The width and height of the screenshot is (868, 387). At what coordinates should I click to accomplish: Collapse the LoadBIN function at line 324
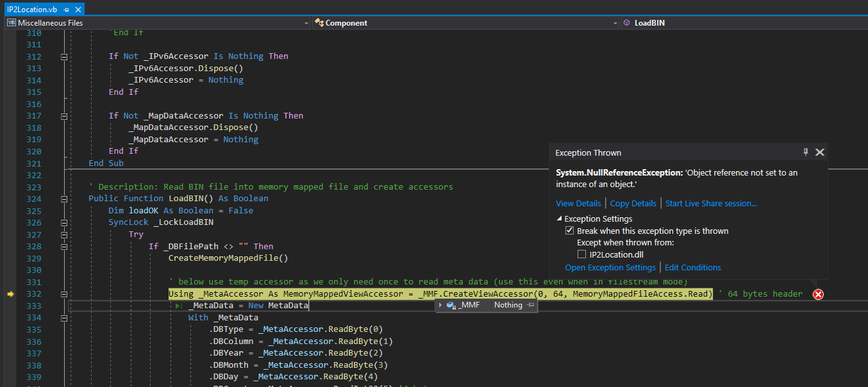[x=63, y=199]
